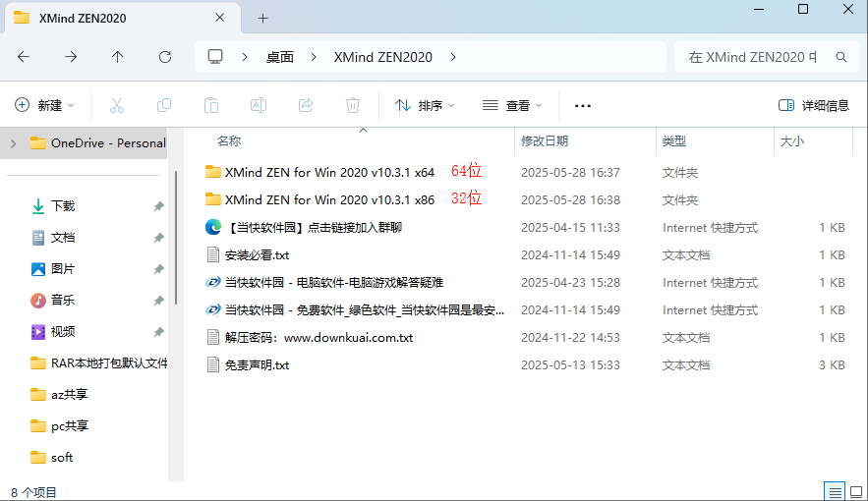This screenshot has width=868, height=501.
Task: Click the file icon of 免责声明.txt
Action: click(x=213, y=365)
